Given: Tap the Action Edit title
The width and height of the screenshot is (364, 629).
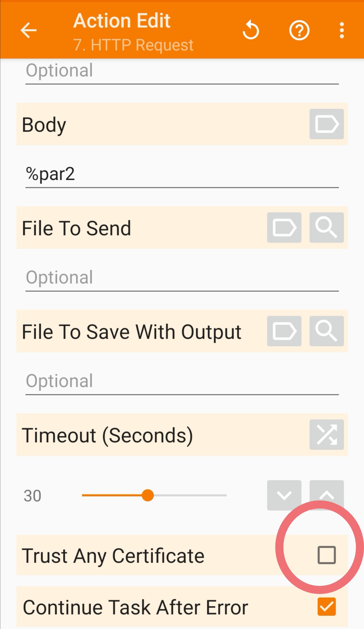Looking at the screenshot, I should tap(122, 21).
